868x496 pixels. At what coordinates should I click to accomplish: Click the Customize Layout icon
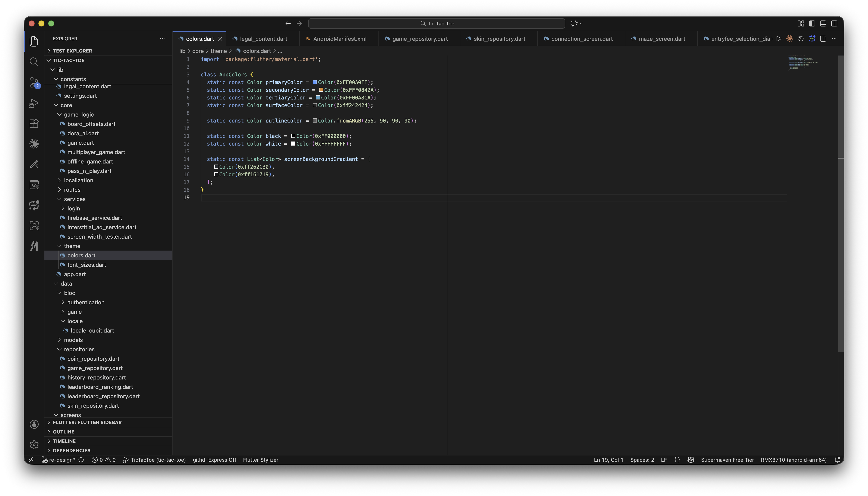coord(801,23)
